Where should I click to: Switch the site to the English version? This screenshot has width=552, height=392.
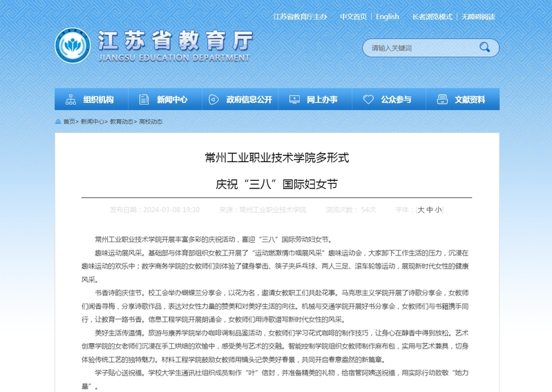[x=387, y=17]
